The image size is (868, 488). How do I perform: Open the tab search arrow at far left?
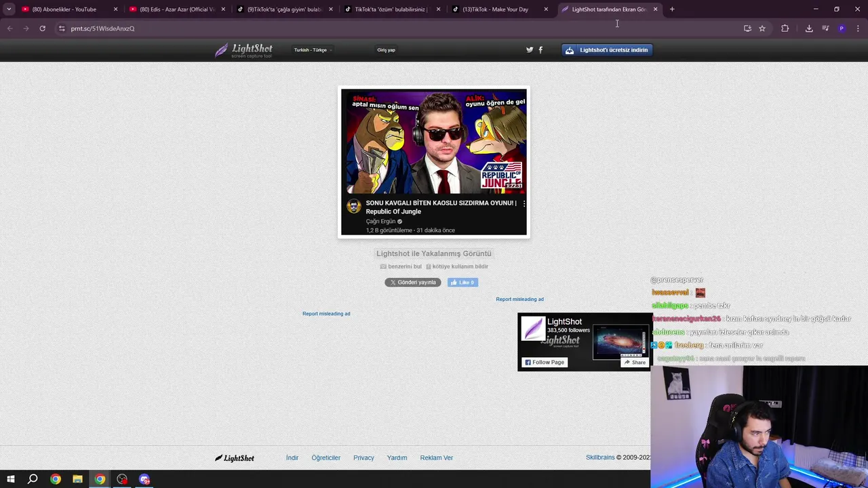[x=9, y=9]
